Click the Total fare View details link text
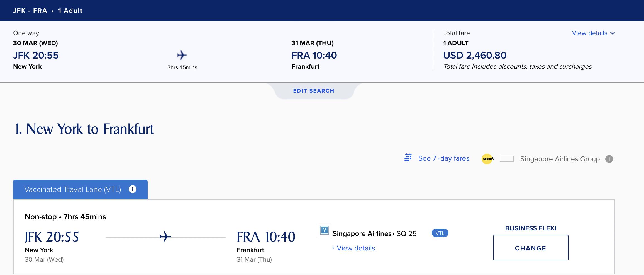This screenshot has height=275, width=644. pos(589,33)
